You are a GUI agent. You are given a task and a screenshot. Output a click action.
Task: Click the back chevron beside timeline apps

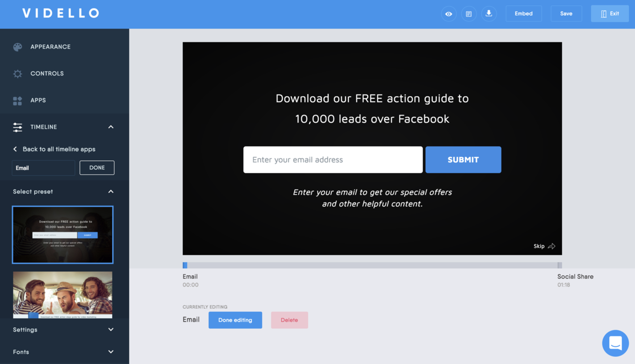point(15,149)
